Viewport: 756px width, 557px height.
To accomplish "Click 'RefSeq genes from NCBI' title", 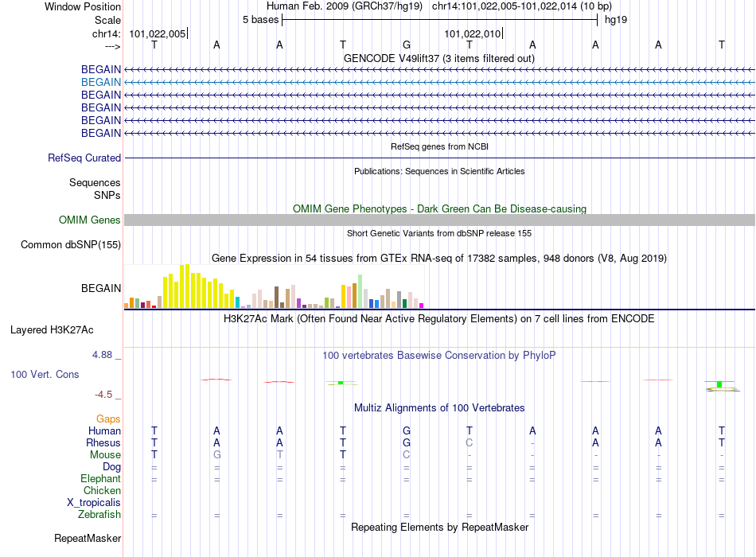I will tap(439, 146).
